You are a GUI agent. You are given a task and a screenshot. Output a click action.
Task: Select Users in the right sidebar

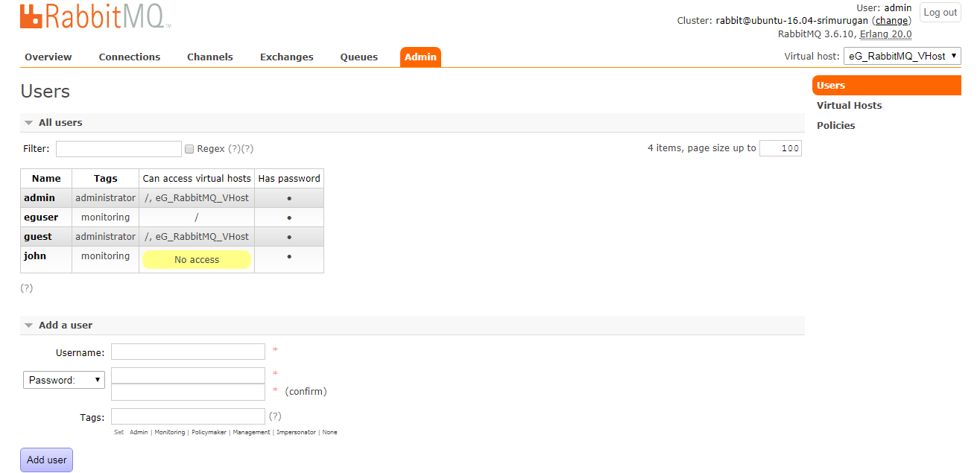[887, 85]
